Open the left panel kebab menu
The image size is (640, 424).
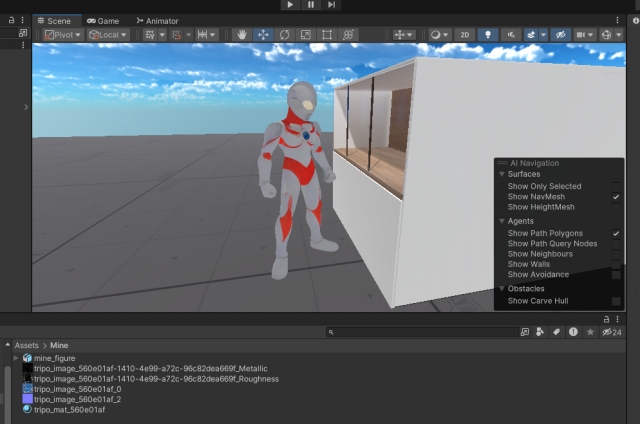(x=22, y=20)
